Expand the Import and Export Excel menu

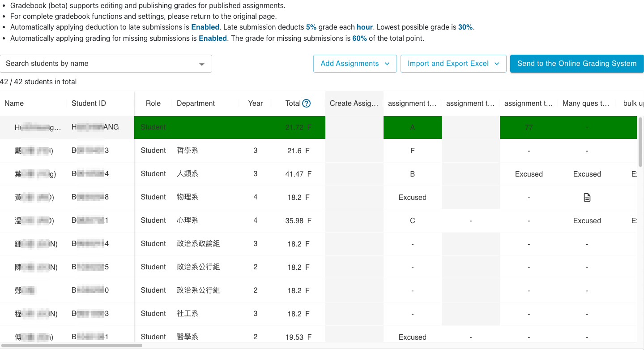(453, 64)
